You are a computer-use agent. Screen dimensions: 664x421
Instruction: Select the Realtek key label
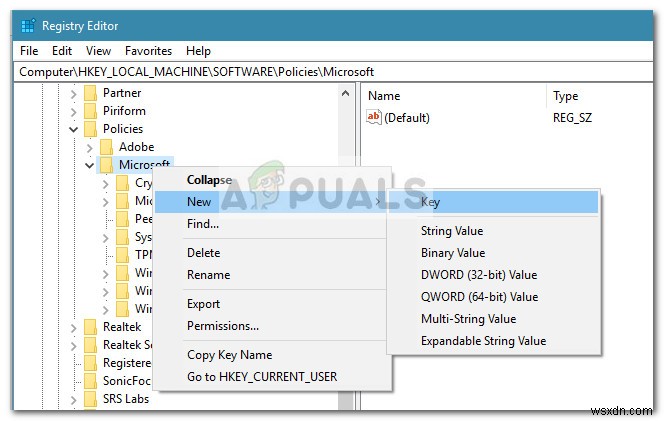click(x=122, y=327)
